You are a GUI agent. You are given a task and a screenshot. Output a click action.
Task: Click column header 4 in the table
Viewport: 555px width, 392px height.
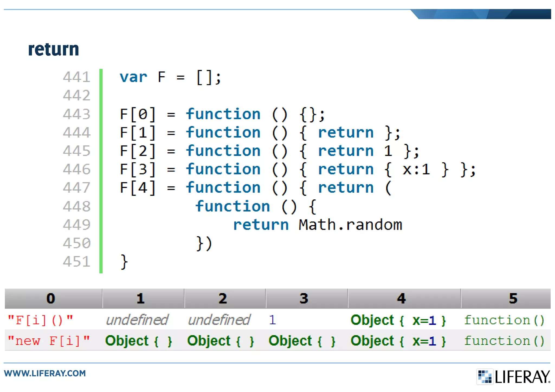click(x=401, y=299)
